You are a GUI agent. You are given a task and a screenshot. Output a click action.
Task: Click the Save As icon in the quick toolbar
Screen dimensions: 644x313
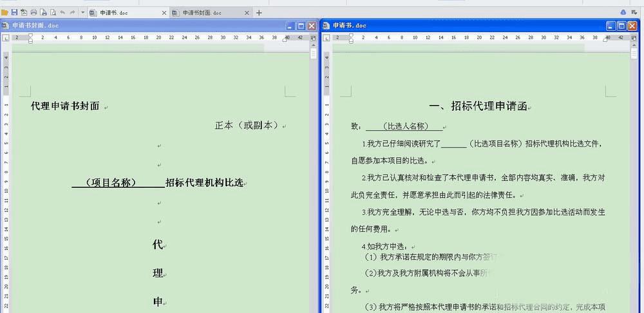pyautogui.click(x=24, y=13)
